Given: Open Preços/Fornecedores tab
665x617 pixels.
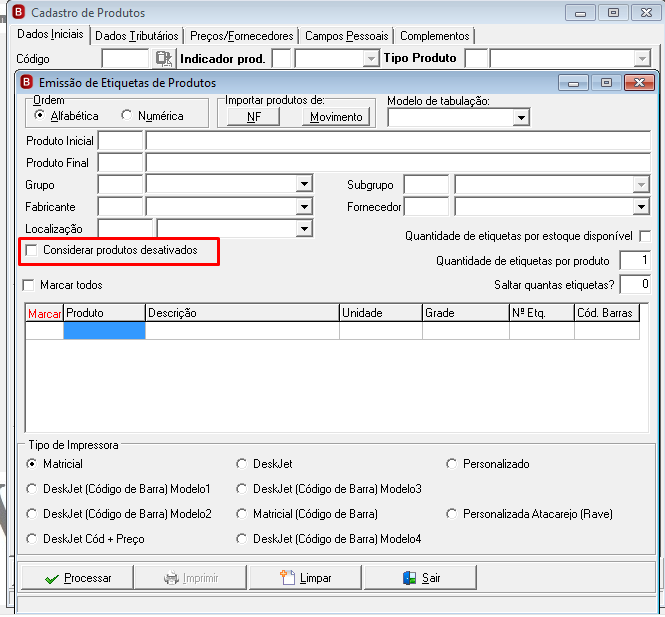Looking at the screenshot, I should (241, 36).
